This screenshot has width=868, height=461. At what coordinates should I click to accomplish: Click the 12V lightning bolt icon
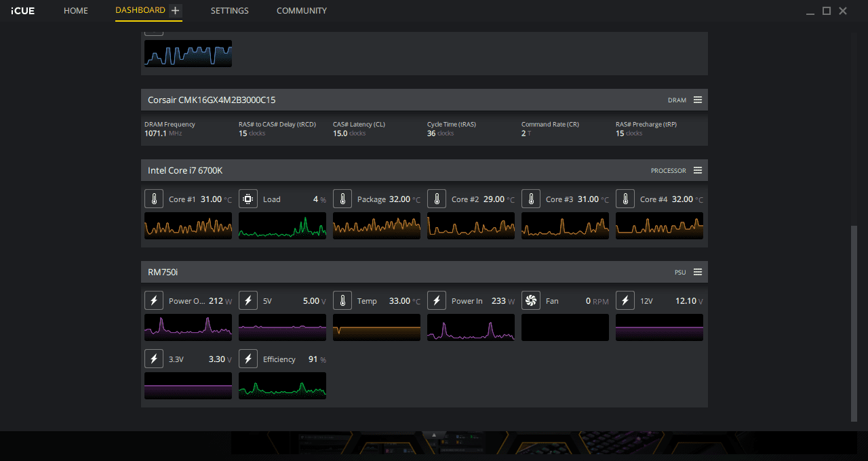(x=625, y=301)
